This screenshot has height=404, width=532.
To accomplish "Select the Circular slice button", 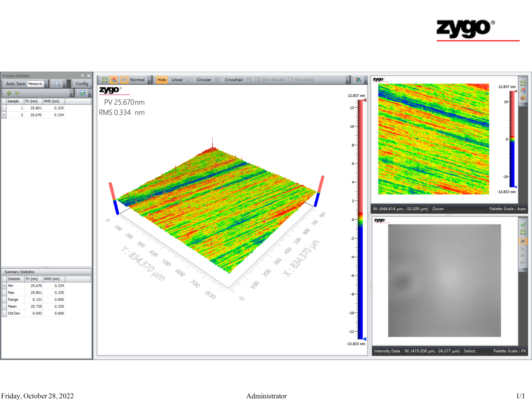I will [x=204, y=80].
